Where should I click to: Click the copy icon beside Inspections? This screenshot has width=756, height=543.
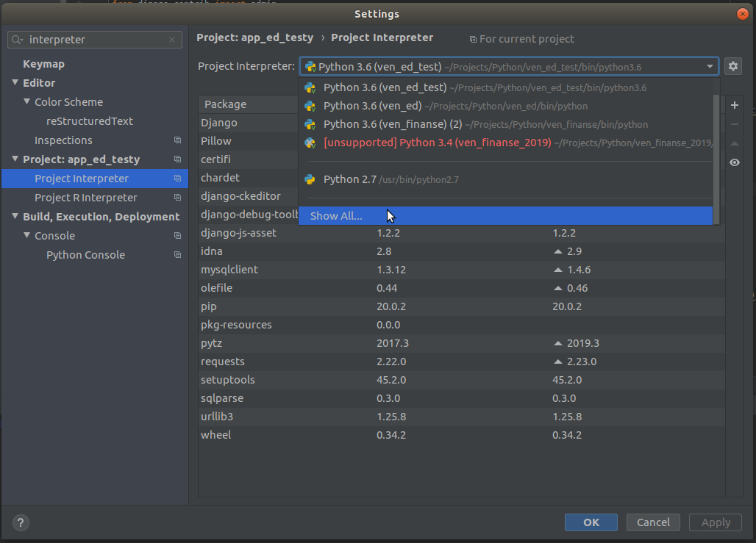pyautogui.click(x=177, y=140)
